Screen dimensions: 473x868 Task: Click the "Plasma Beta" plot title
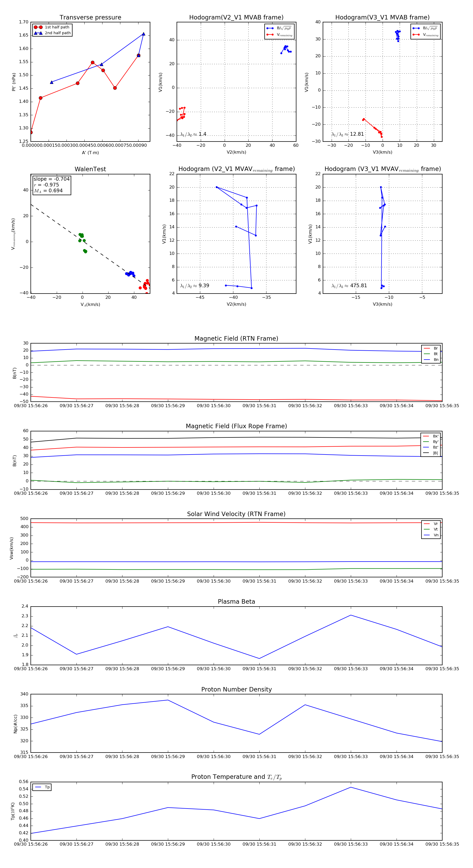pyautogui.click(x=236, y=602)
